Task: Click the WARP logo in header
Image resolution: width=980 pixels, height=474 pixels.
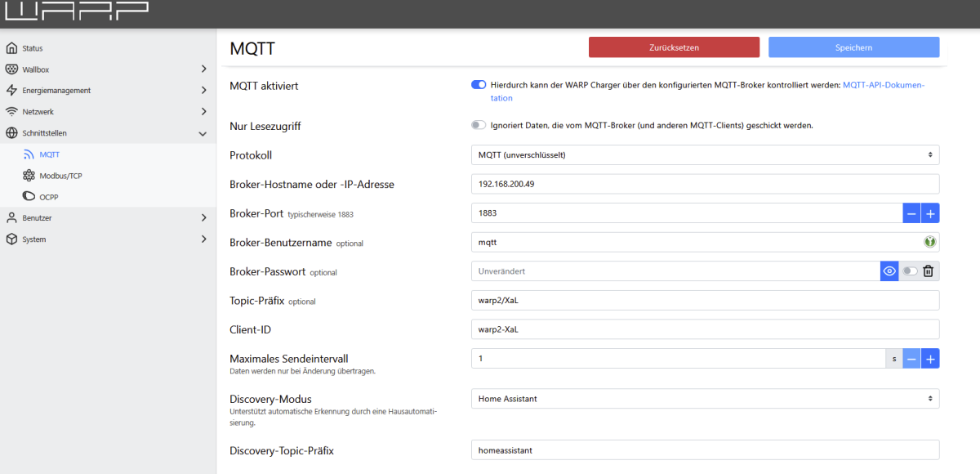Action: pos(77,11)
